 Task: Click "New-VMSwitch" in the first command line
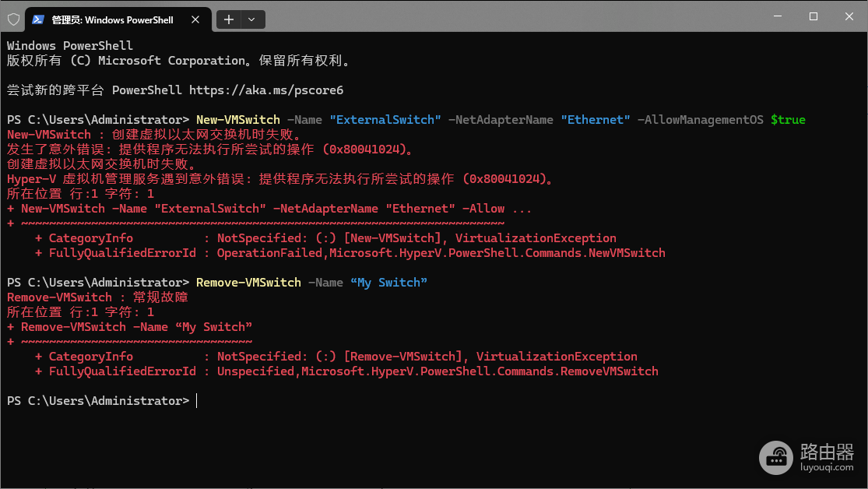click(x=238, y=120)
